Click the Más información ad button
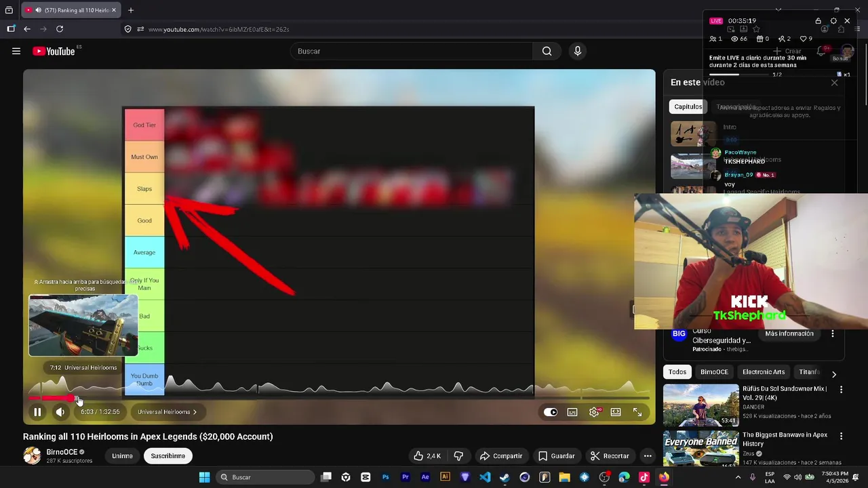The width and height of the screenshot is (868, 488). [789, 334]
